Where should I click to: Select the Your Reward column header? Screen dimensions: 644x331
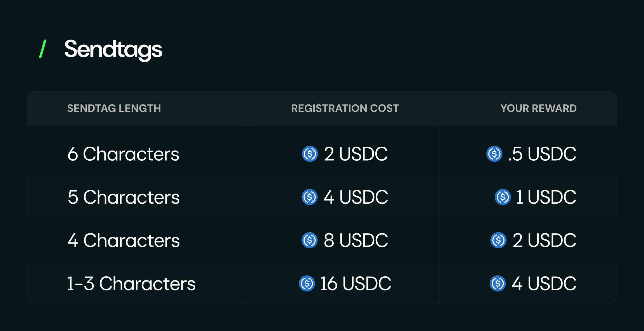point(538,108)
